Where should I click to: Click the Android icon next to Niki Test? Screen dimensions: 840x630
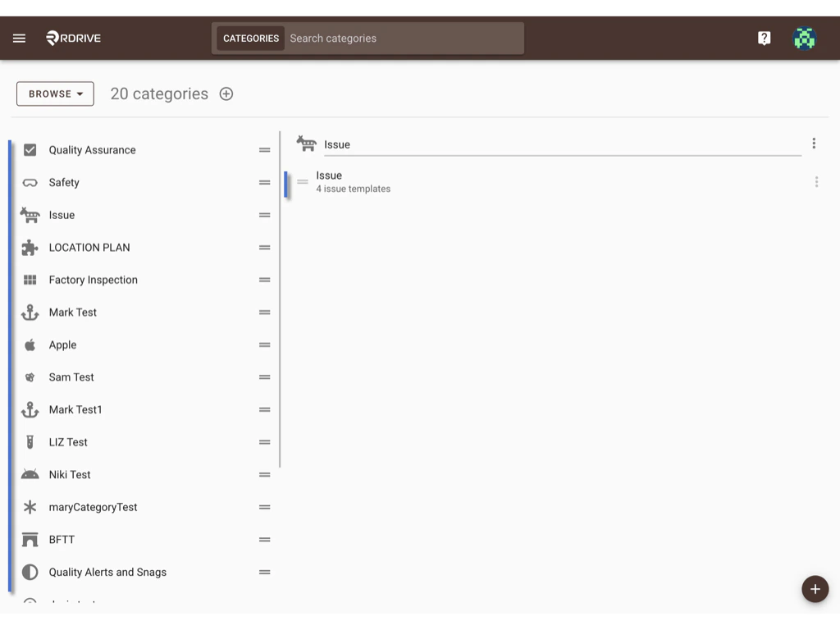coord(30,474)
